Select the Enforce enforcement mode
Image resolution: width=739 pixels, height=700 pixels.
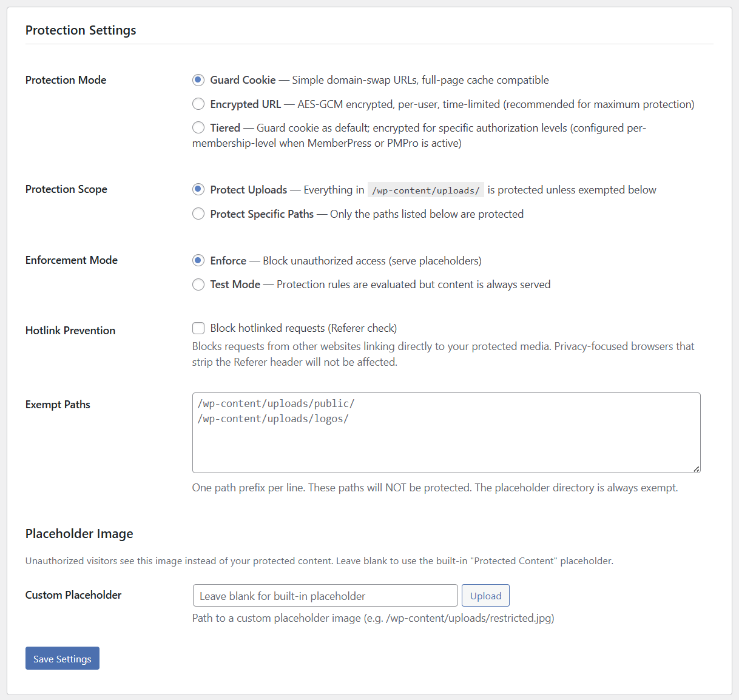198,260
